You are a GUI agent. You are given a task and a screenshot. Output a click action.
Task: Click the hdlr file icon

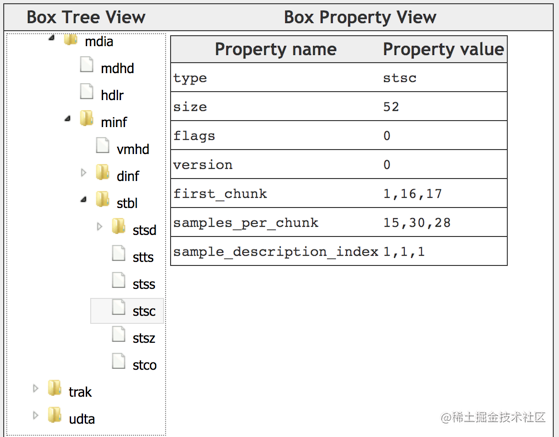pyautogui.click(x=87, y=92)
